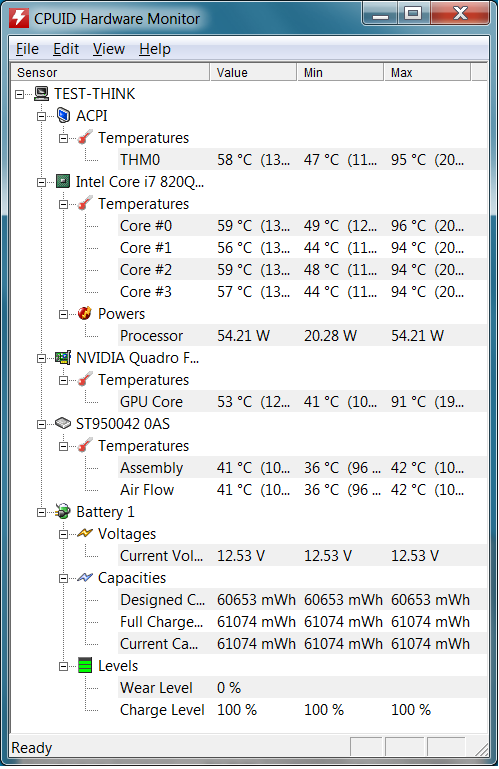Click the Battery 1 icon
This screenshot has width=499, height=769.
point(63,512)
